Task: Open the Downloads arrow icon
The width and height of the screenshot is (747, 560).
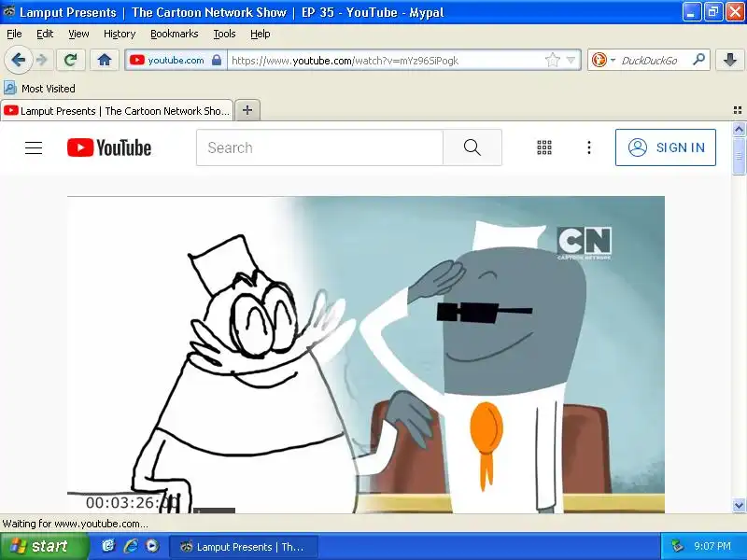Action: point(730,60)
